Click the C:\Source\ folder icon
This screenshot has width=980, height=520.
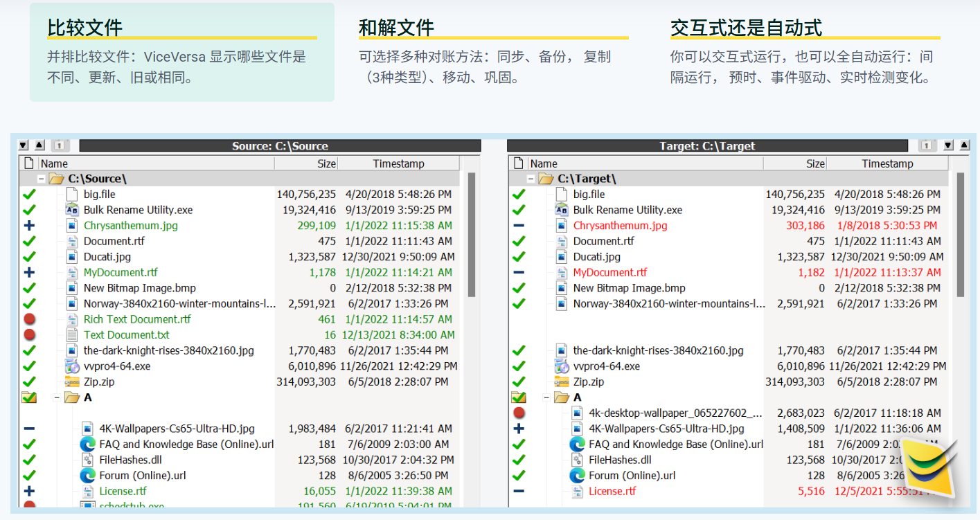click(56, 179)
